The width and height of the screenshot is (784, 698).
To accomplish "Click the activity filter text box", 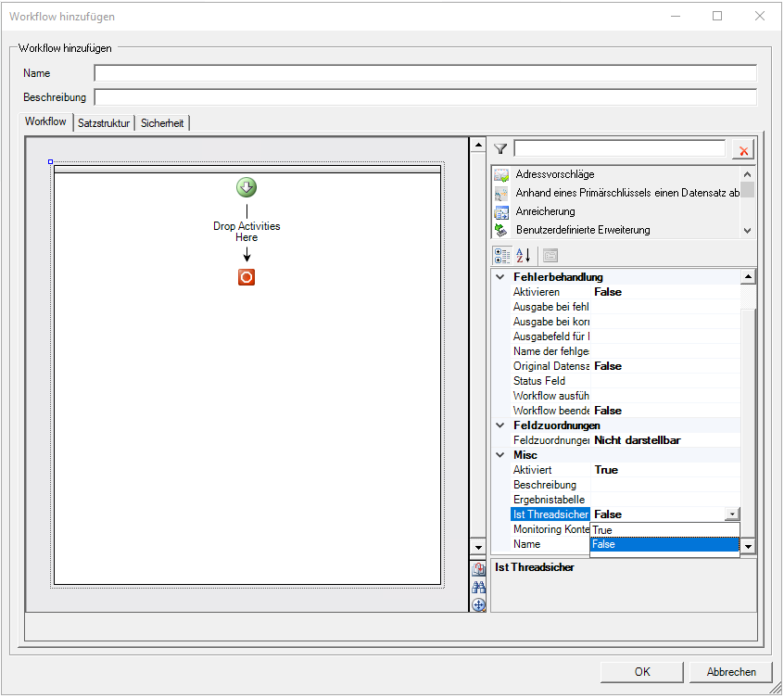I will tap(619, 149).
